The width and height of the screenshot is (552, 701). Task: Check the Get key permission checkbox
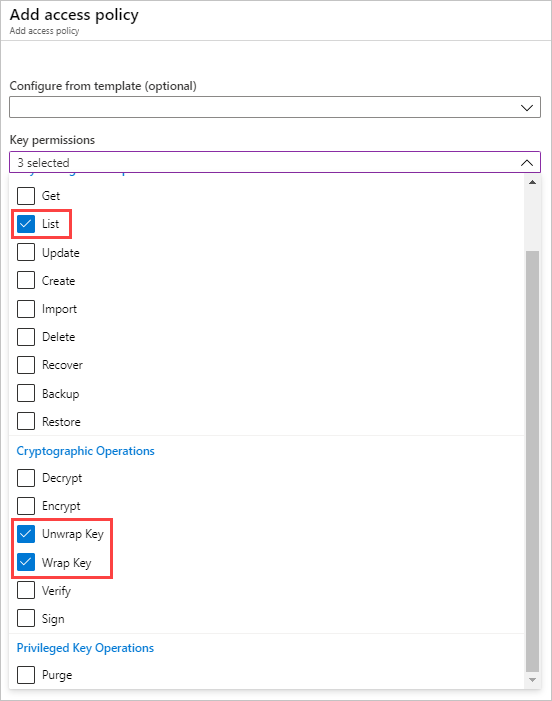tap(26, 196)
